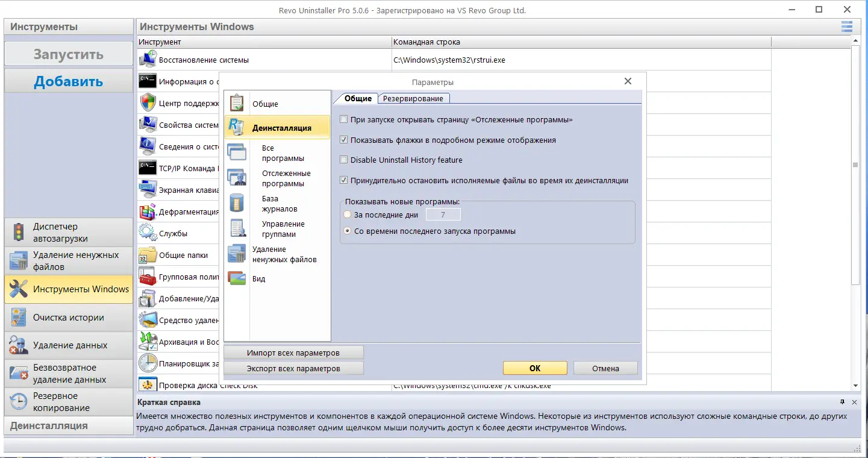The image size is (868, 458).
Task: Click the Запустить button
Action: [x=69, y=54]
